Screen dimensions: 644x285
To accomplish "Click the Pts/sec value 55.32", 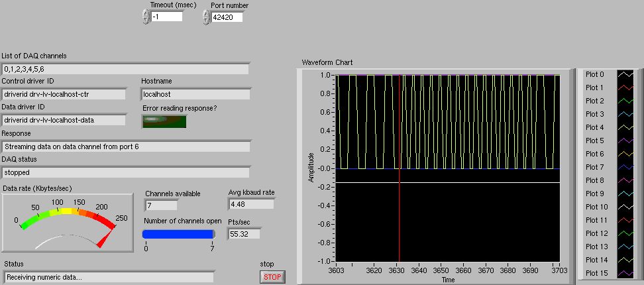I will pyautogui.click(x=244, y=234).
